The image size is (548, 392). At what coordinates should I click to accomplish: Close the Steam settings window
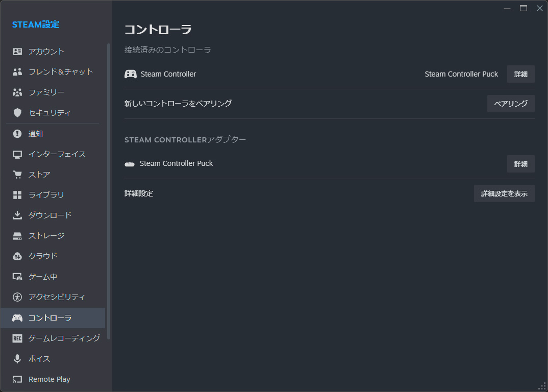pos(540,8)
